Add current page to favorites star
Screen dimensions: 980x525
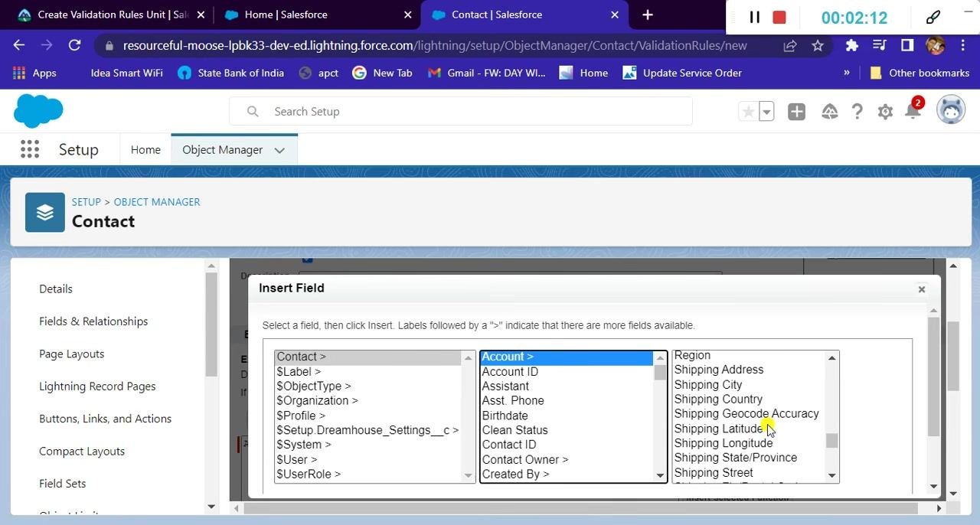(748, 112)
